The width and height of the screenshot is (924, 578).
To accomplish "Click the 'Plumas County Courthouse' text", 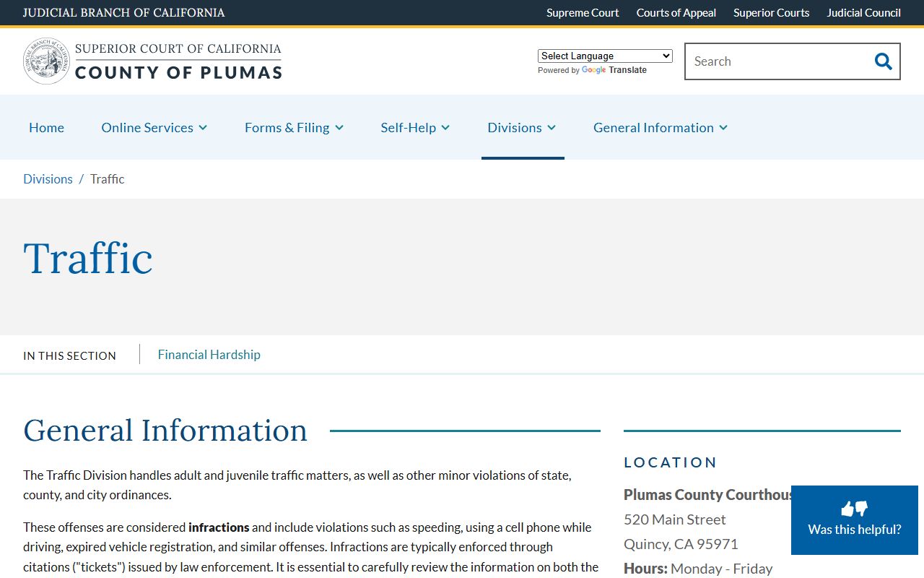I will click(x=708, y=495).
